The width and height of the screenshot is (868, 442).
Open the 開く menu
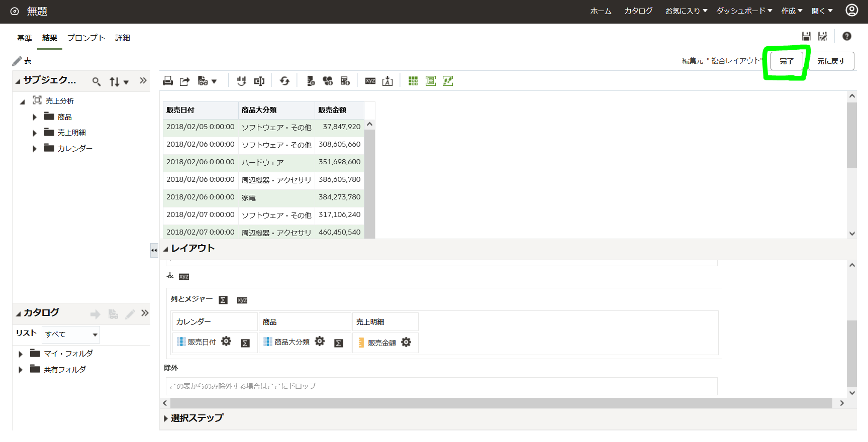[x=822, y=11]
